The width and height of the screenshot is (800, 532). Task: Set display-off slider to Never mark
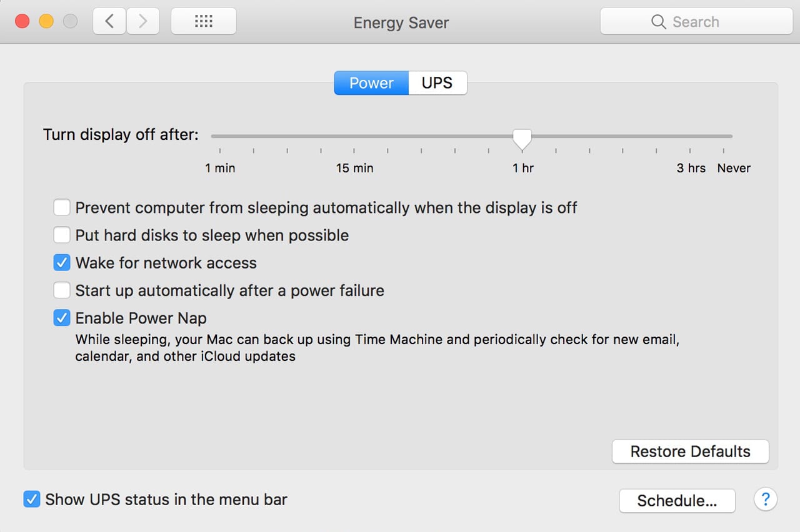pos(724,136)
